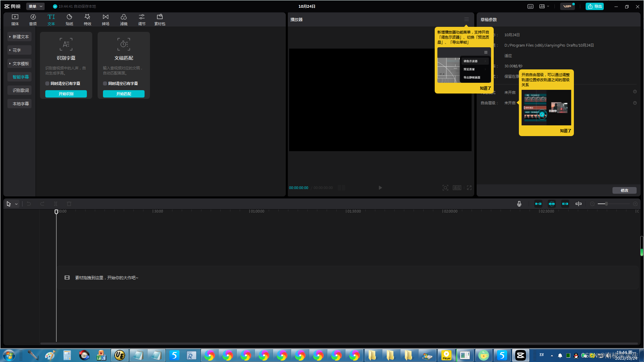644x362 pixels.
Task: Open the player hamburger menu icon
Action: coord(466,19)
